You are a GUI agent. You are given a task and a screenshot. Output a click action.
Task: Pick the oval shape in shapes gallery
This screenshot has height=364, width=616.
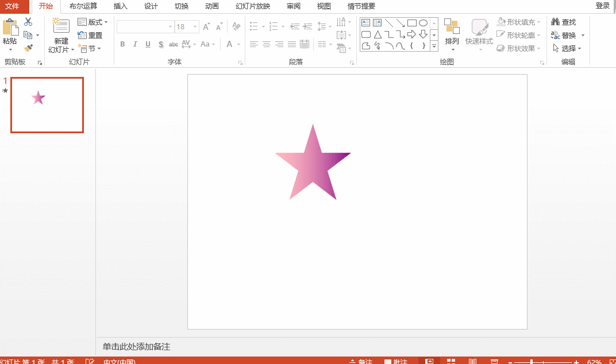click(423, 23)
